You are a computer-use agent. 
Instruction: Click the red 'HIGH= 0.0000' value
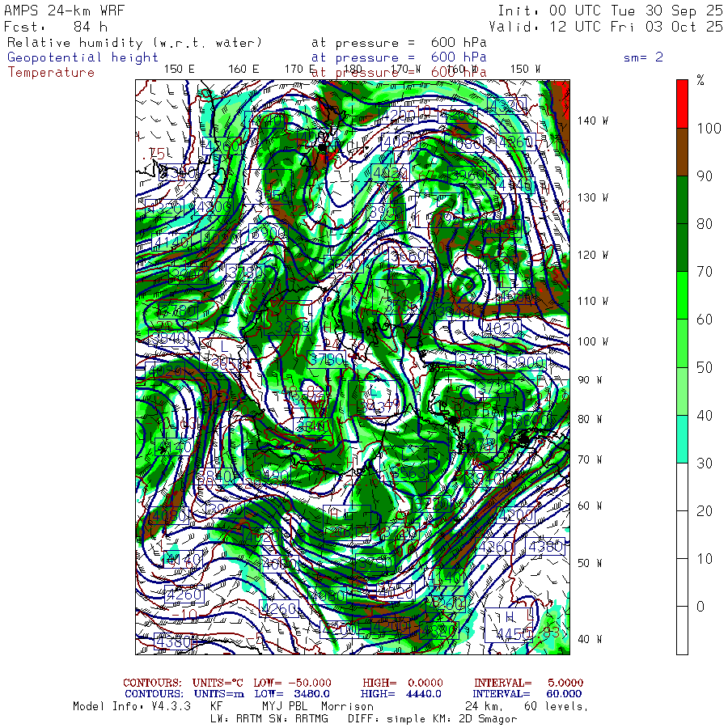(x=403, y=683)
